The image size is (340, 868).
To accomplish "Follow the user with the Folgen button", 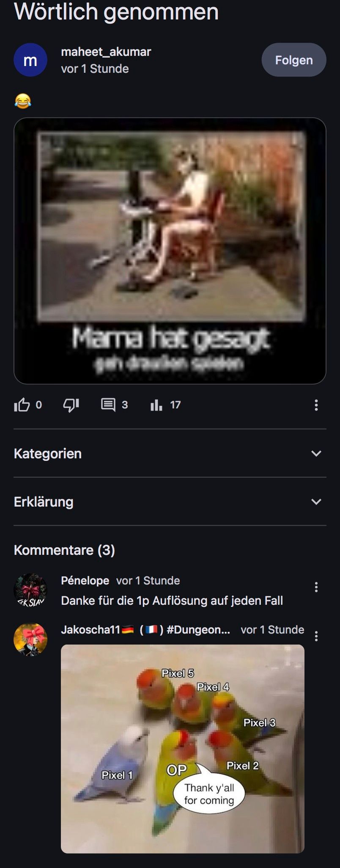I will pos(294,60).
